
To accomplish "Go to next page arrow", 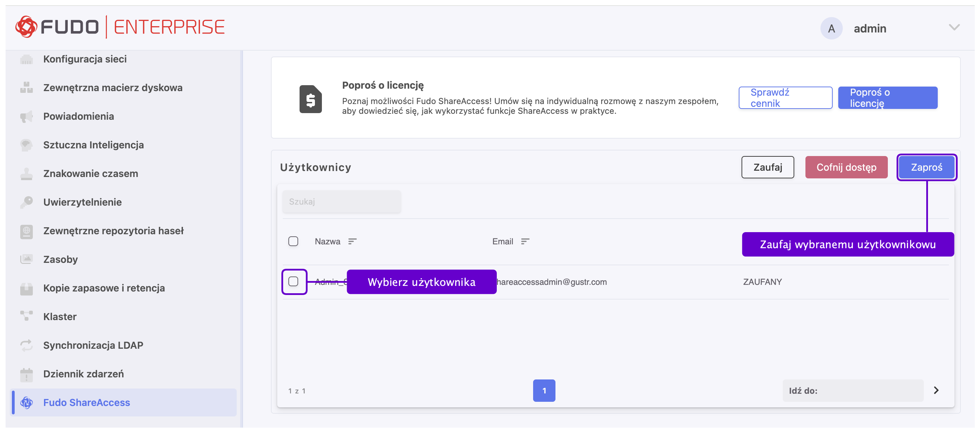I will click(x=936, y=390).
